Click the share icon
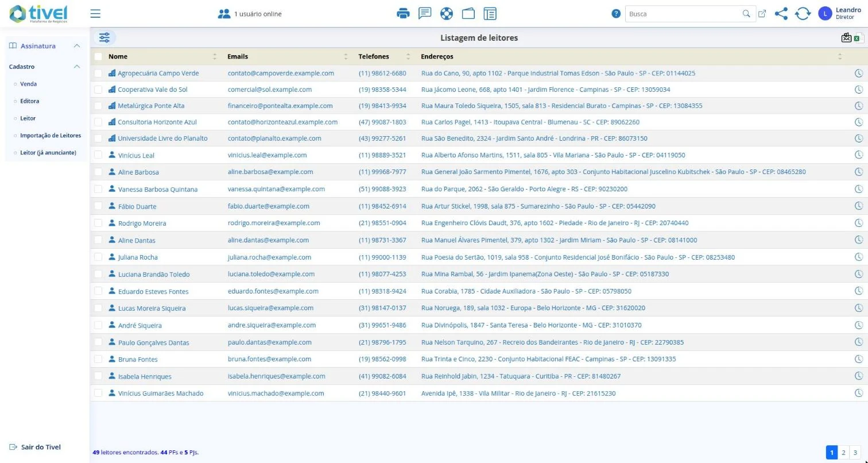This screenshot has width=868, height=463. [781, 14]
